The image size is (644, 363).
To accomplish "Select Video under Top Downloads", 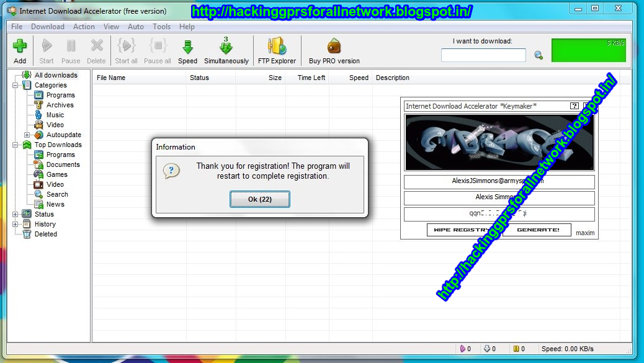I will click(x=55, y=184).
